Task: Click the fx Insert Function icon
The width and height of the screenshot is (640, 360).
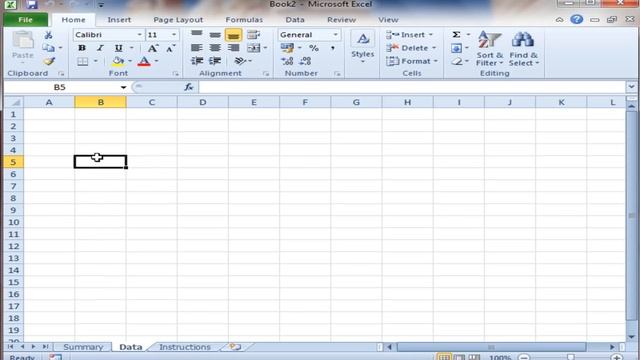Action: pyautogui.click(x=189, y=87)
